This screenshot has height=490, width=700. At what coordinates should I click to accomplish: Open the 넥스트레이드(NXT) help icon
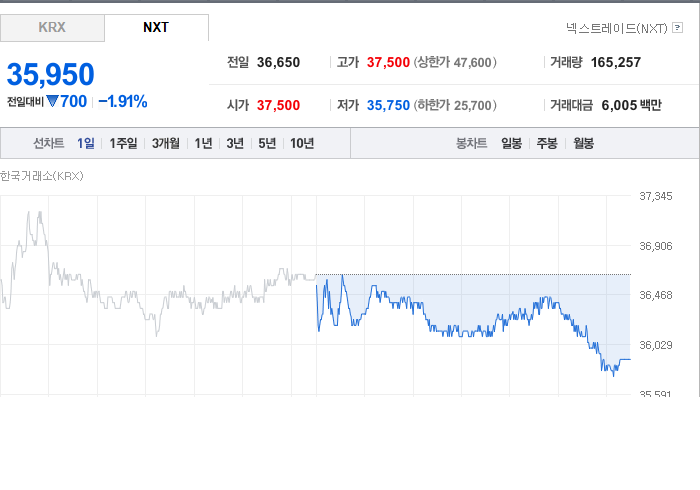(677, 28)
